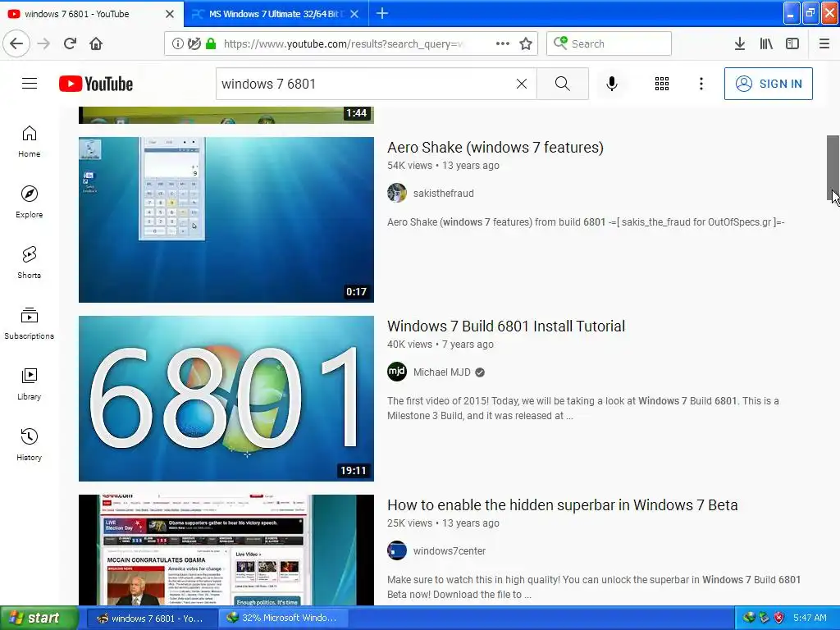Image resolution: width=840 pixels, height=630 pixels.
Task: Click the Firefox Search box
Action: pos(609,43)
